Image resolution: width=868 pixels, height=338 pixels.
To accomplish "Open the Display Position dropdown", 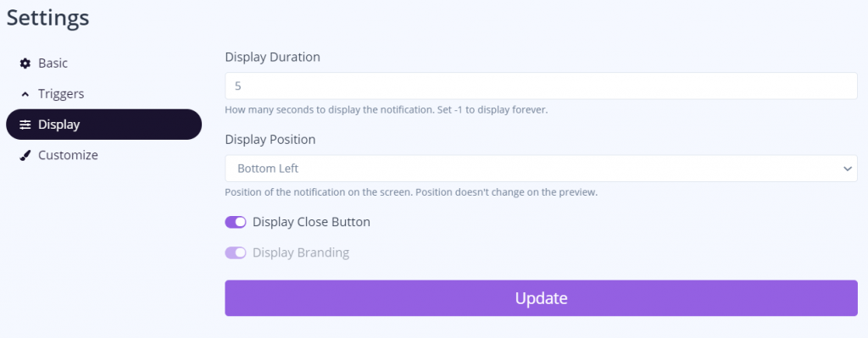I will tap(541, 169).
